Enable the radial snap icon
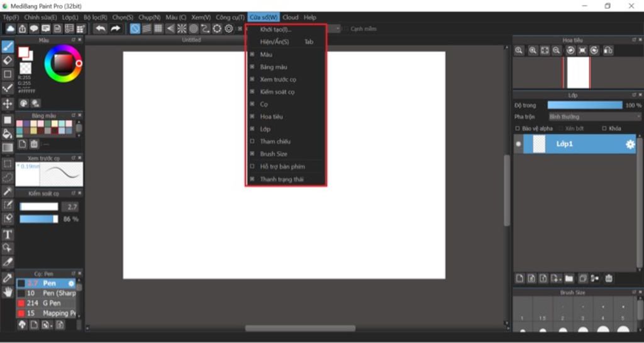Viewport: 644px width, 343px height. (x=182, y=28)
